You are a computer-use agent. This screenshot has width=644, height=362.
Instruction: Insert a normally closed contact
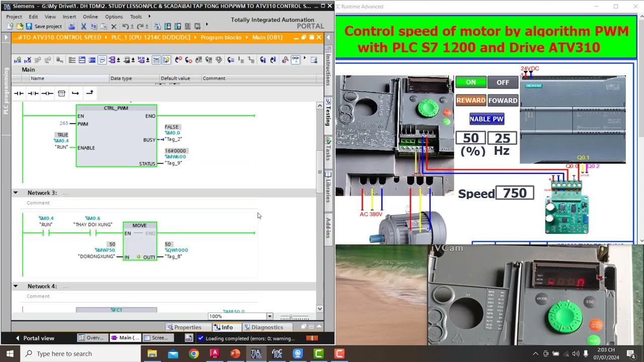pyautogui.click(x=33, y=93)
